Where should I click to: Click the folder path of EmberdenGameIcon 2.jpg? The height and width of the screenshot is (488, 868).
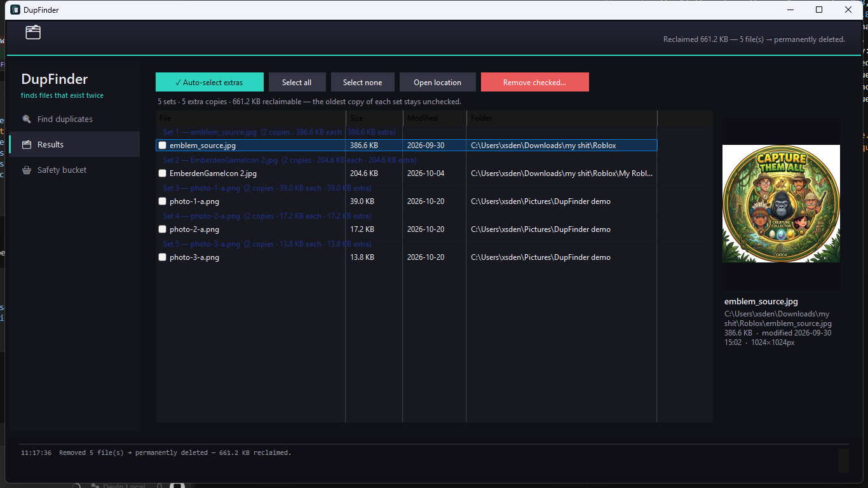point(562,173)
